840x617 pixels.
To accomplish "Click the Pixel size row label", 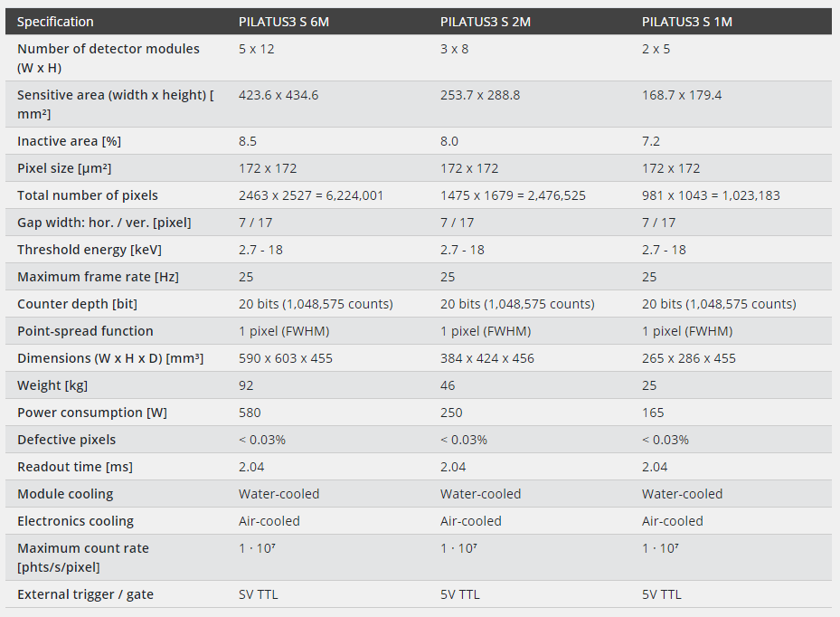I will (x=64, y=168).
